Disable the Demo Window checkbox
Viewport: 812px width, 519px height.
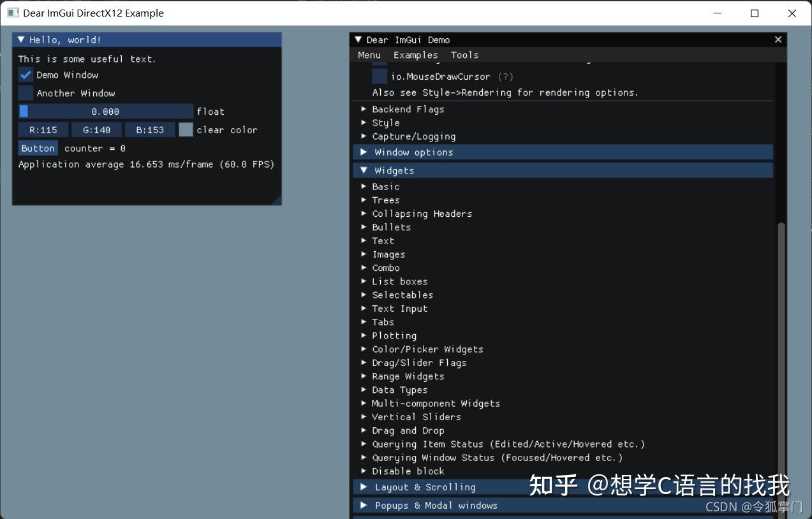pyautogui.click(x=24, y=75)
